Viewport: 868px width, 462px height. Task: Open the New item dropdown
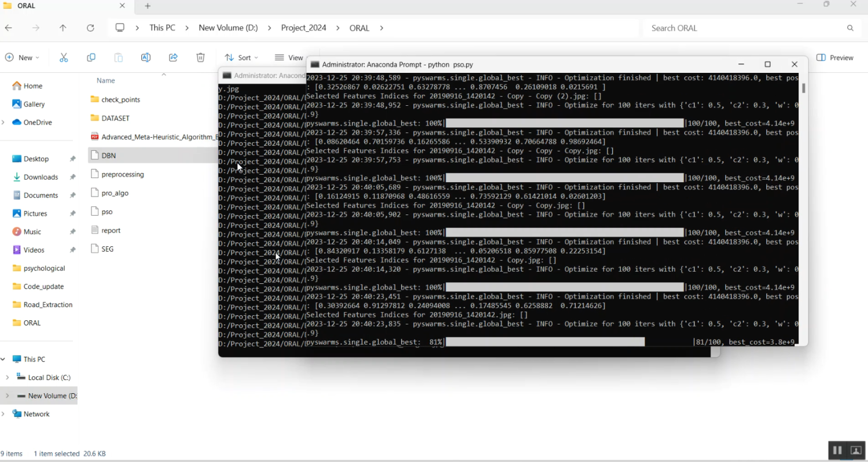click(23, 58)
